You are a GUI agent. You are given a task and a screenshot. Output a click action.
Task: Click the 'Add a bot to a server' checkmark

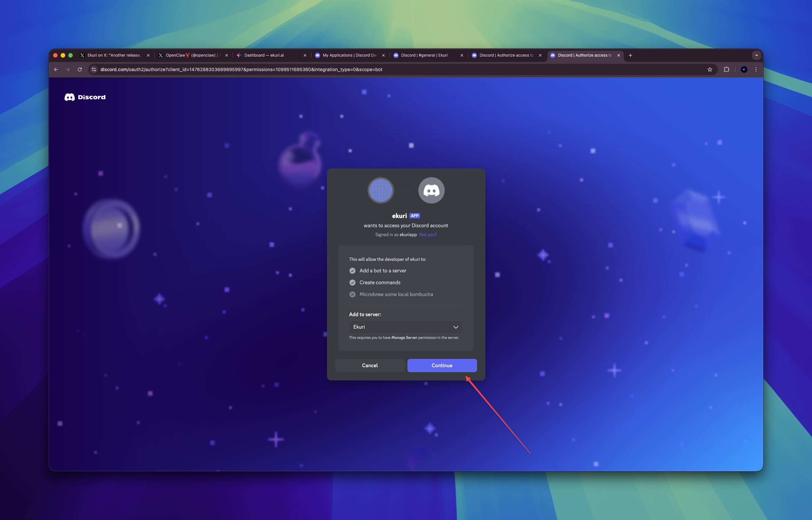point(352,271)
